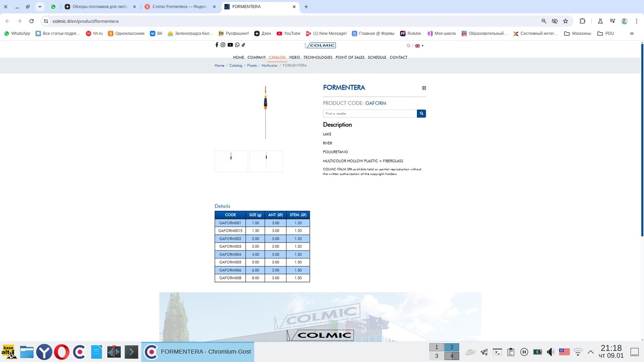Select the second float thumbnail
Screen dimensions: 644x362
pyautogui.click(x=266, y=161)
